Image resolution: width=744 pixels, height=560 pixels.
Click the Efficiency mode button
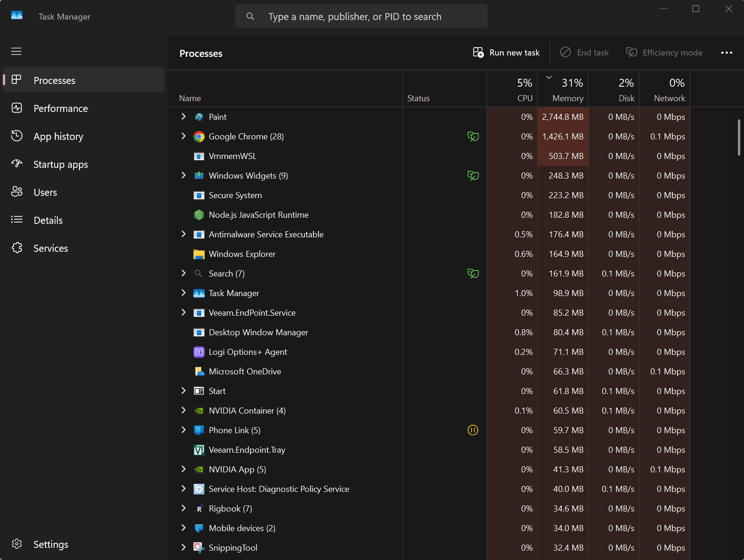tap(664, 53)
